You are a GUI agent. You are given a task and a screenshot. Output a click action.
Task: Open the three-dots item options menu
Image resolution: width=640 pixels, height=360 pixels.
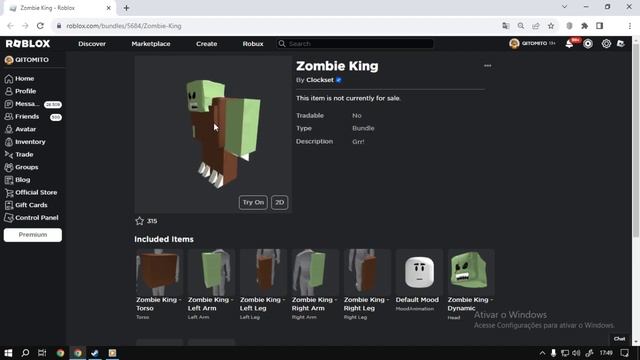(487, 66)
